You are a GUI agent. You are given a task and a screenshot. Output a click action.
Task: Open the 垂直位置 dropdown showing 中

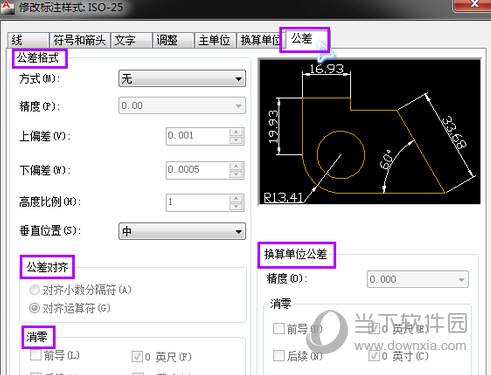point(182,231)
